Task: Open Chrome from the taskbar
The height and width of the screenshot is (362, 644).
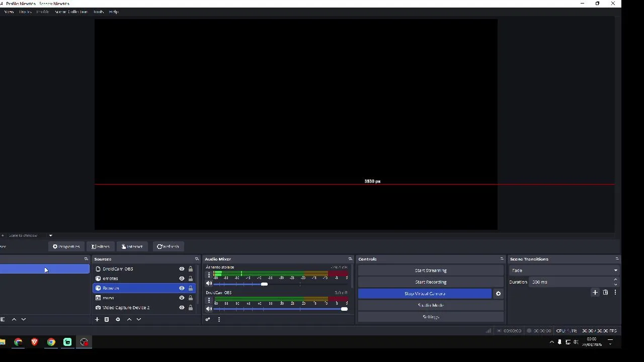Action: pyautogui.click(x=51, y=342)
